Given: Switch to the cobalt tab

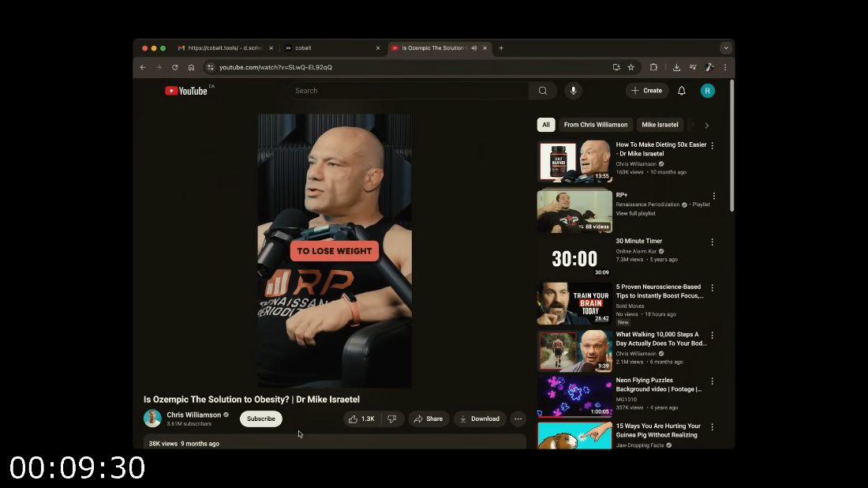Looking at the screenshot, I should coord(332,48).
